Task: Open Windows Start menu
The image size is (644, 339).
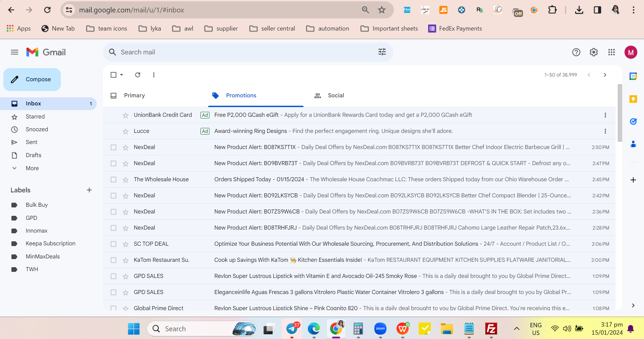Action: 134,329
